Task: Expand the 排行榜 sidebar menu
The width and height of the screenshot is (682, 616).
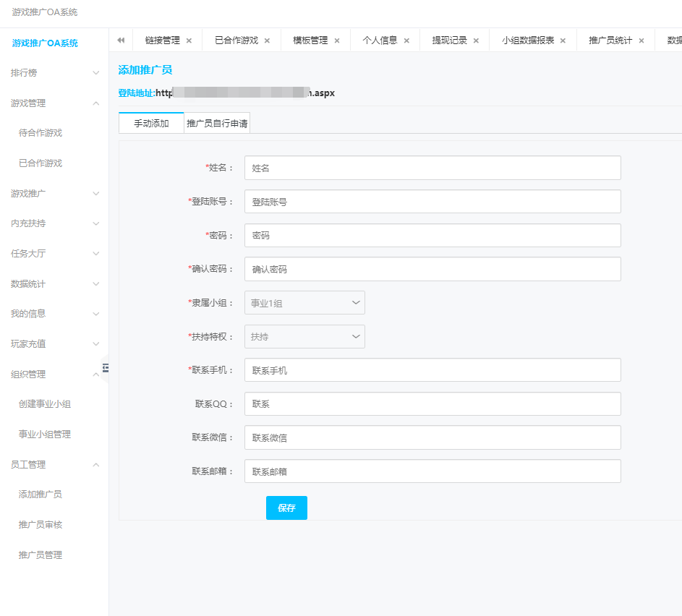Action: tap(54, 73)
